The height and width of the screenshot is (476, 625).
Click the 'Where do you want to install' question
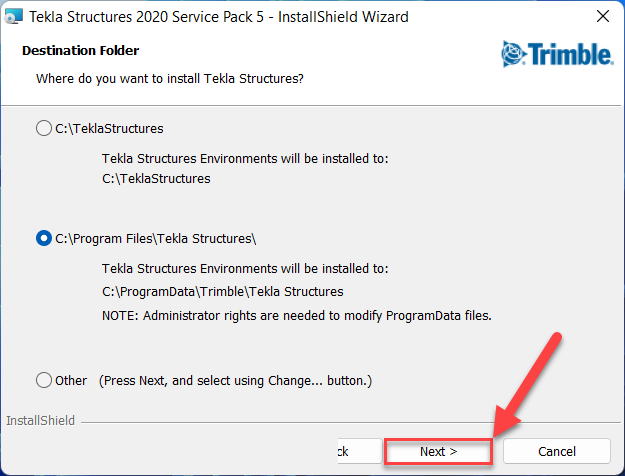[168, 77]
